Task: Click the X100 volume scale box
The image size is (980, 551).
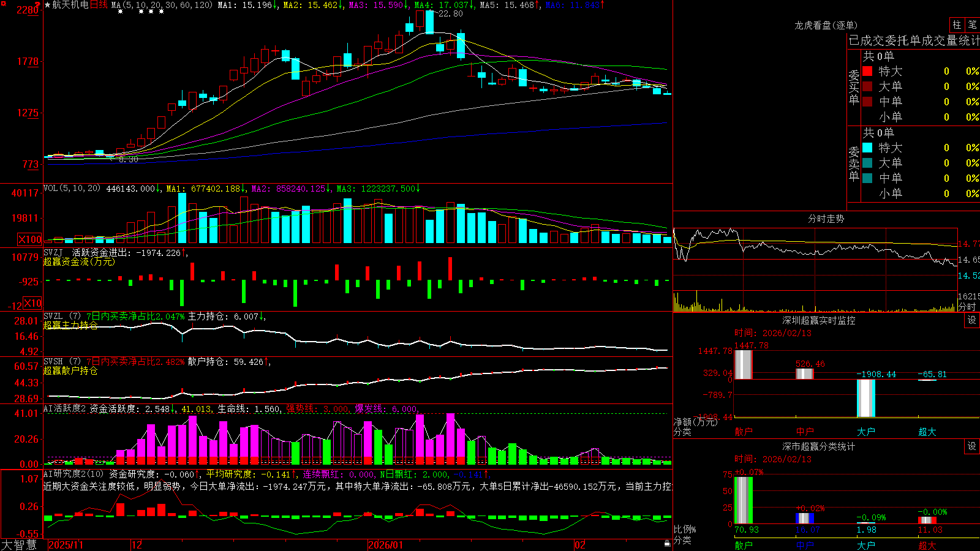Action: tap(30, 239)
